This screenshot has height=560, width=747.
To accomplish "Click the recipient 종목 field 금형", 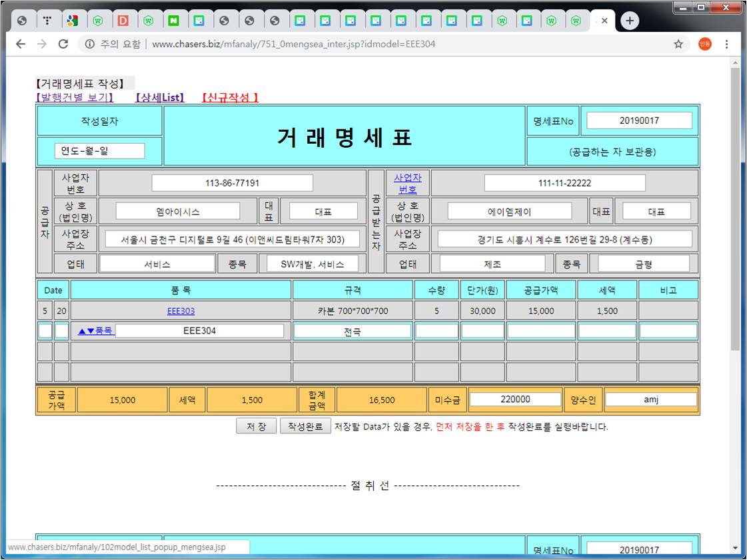I will (x=644, y=264).
